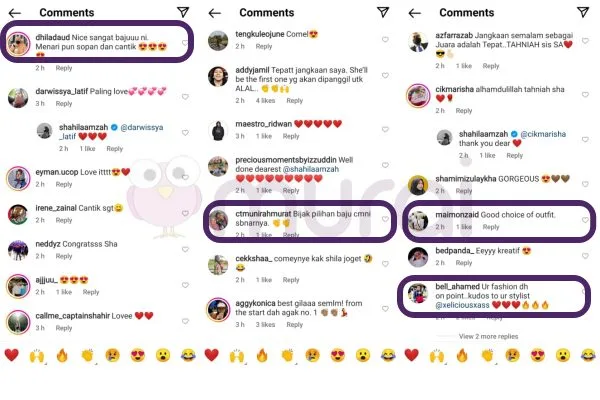
Task: Tap back arrow in left Comments panel
Action: (x=15, y=13)
